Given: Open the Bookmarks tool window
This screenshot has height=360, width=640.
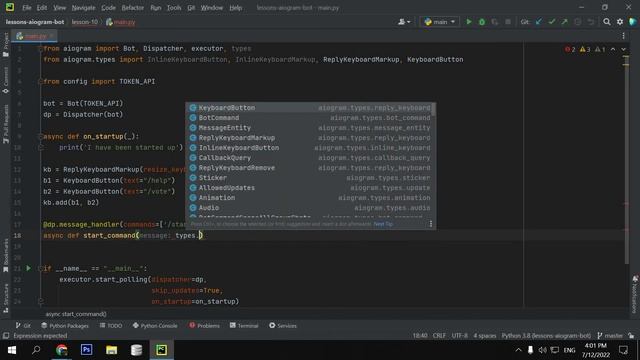Looking at the screenshot, I should 6,256.
